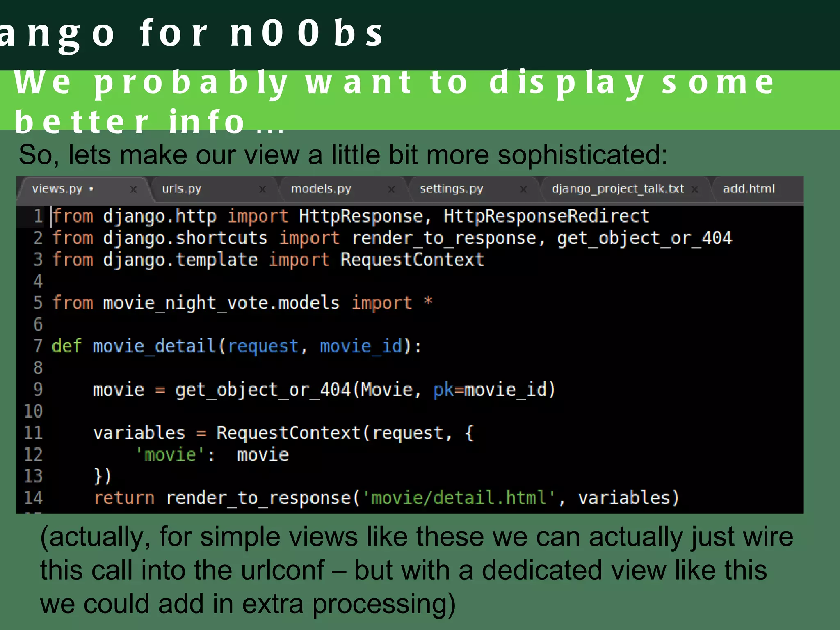Close the urls.py tab
This screenshot has height=630, width=840.
coord(262,189)
